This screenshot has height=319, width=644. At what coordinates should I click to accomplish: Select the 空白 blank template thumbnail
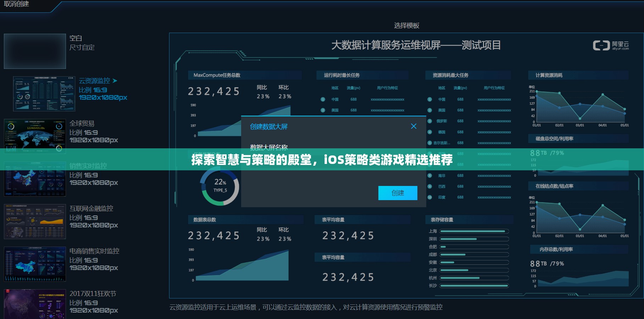[x=35, y=51]
